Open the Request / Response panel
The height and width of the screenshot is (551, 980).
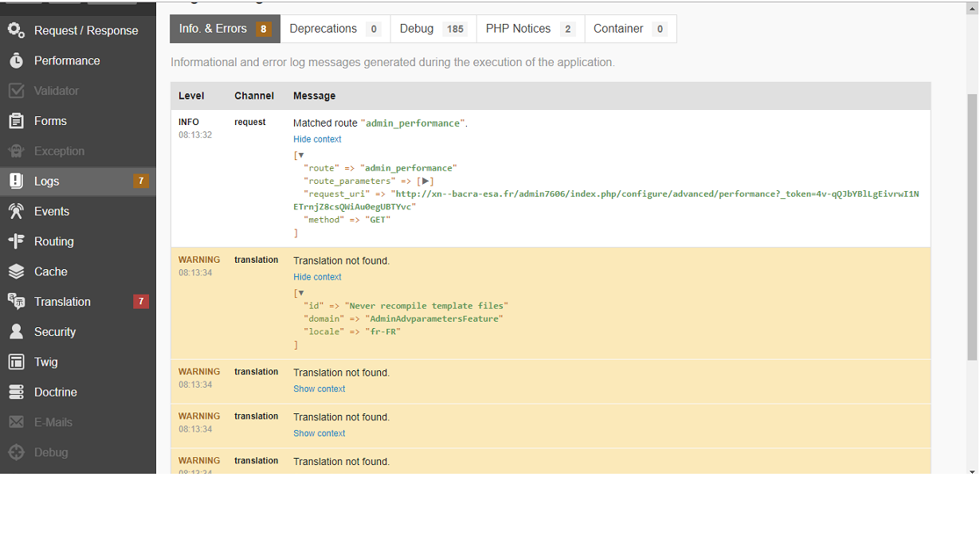[x=78, y=30]
